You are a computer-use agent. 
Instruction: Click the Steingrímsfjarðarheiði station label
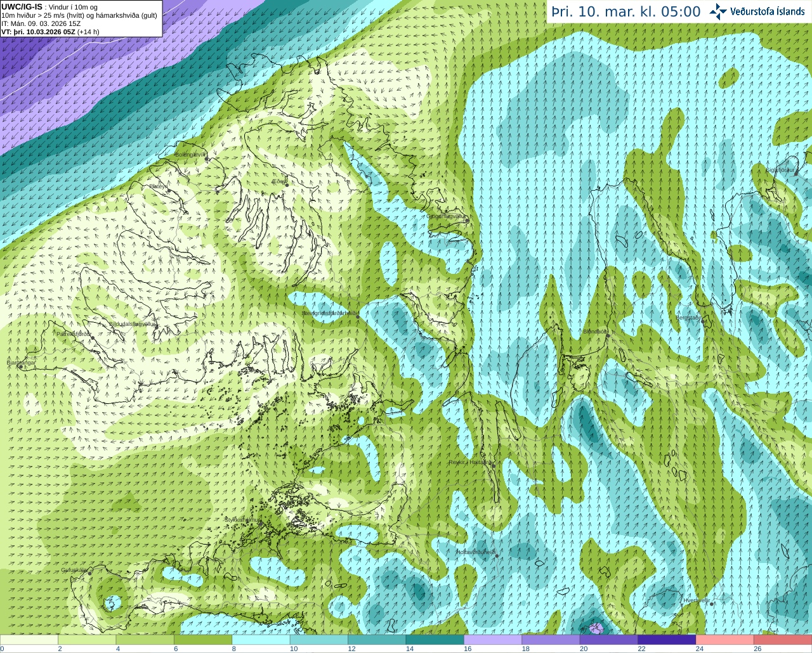coord(330,313)
